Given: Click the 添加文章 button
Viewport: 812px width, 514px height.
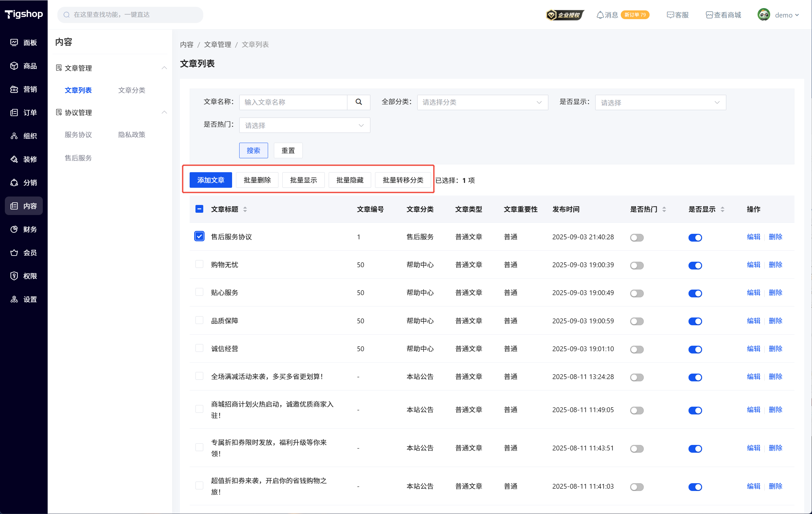Looking at the screenshot, I should point(210,180).
